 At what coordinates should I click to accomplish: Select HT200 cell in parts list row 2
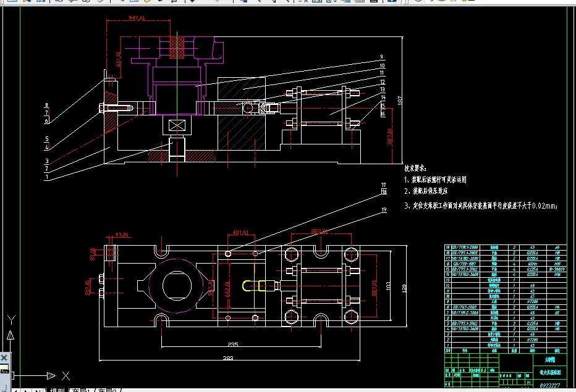tap(533, 340)
